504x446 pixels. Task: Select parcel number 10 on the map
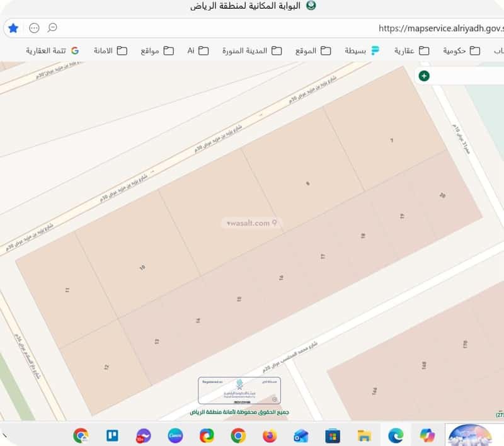tap(142, 267)
